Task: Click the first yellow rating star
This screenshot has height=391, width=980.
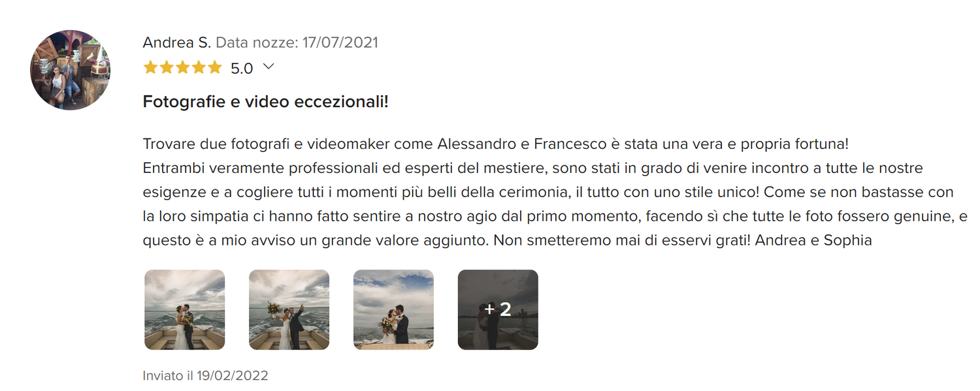Action: point(151,67)
